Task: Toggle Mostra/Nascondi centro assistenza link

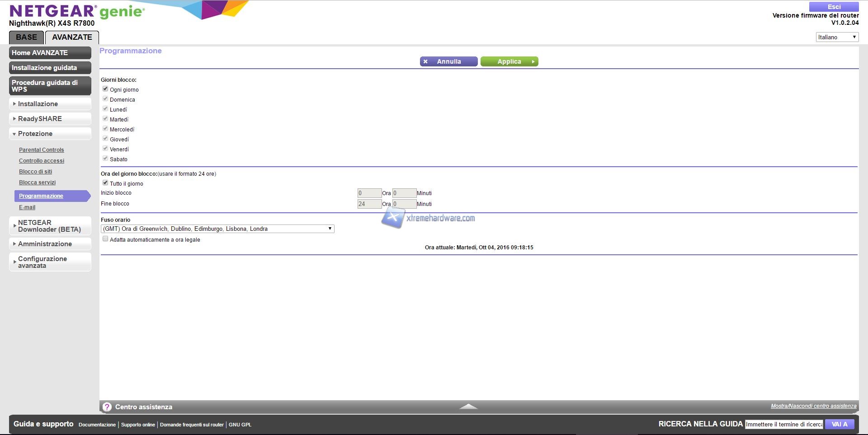Action: click(x=813, y=406)
